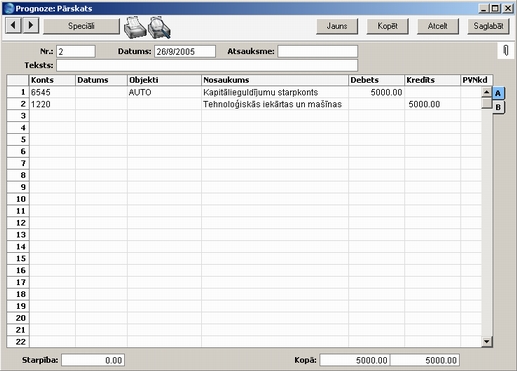Click the scroll down arrow of the grid

pyautogui.click(x=487, y=341)
